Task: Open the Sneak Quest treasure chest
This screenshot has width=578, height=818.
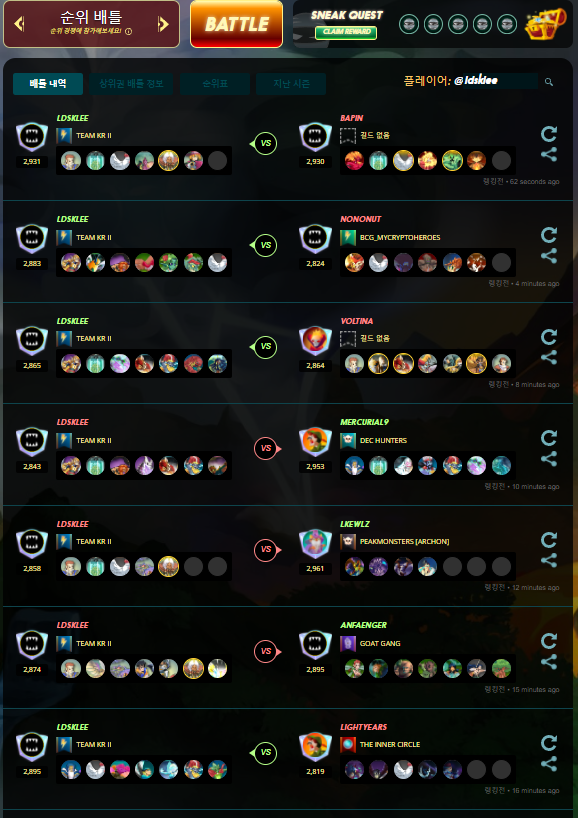Action: tap(546, 24)
